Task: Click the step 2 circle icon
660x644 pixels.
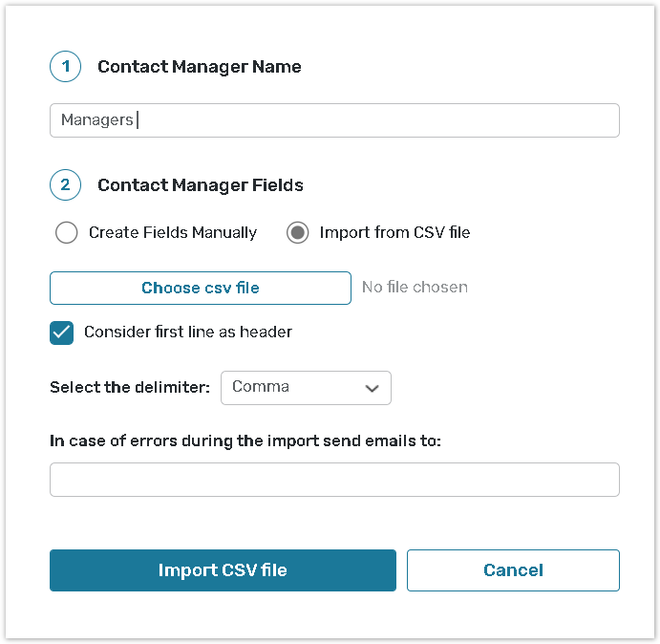Action: pos(65,184)
